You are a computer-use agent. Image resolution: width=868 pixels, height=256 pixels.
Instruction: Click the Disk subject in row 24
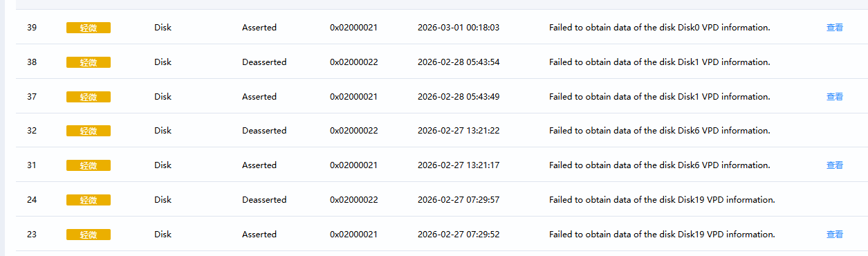163,200
